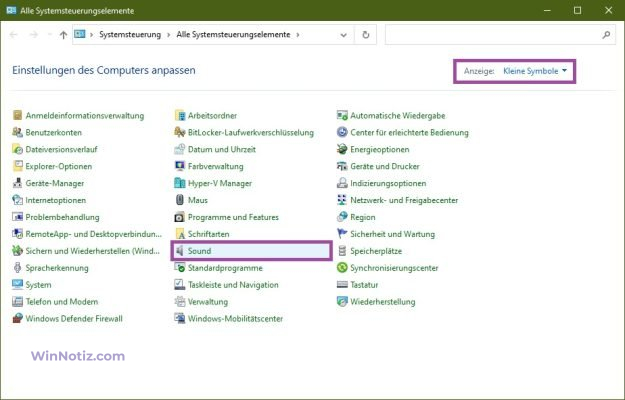
Task: Open Netzwerk- und Freigabecenter link
Action: pyautogui.click(x=404, y=200)
